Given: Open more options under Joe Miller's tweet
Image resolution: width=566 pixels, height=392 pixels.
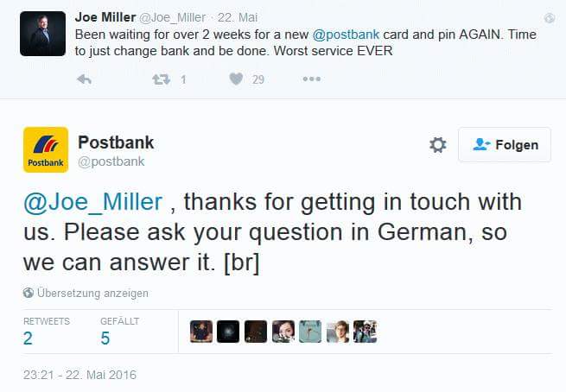Looking at the screenshot, I should 312,79.
